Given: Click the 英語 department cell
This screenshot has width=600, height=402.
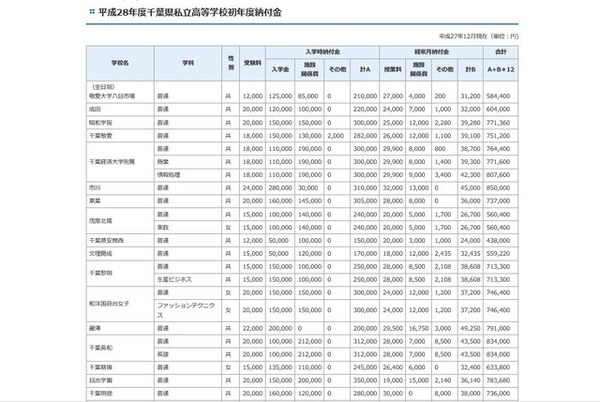Looking at the screenshot, I should tap(188, 355).
